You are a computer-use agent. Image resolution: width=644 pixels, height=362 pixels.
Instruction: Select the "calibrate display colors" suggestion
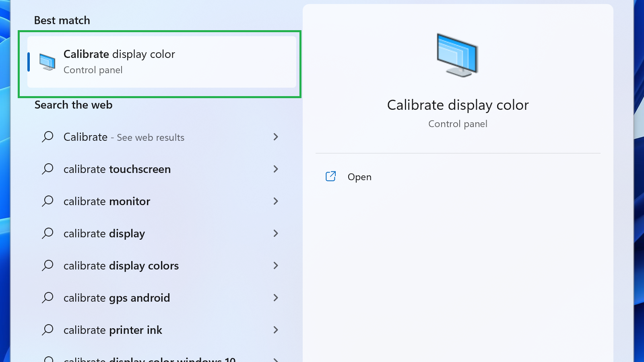coord(121,265)
